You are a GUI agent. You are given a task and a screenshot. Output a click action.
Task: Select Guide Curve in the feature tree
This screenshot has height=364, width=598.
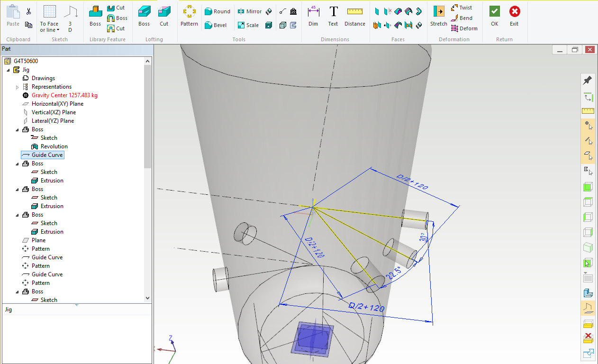[47, 155]
